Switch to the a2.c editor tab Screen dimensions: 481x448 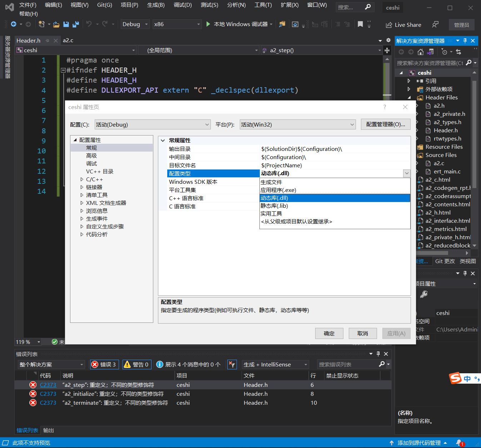68,40
